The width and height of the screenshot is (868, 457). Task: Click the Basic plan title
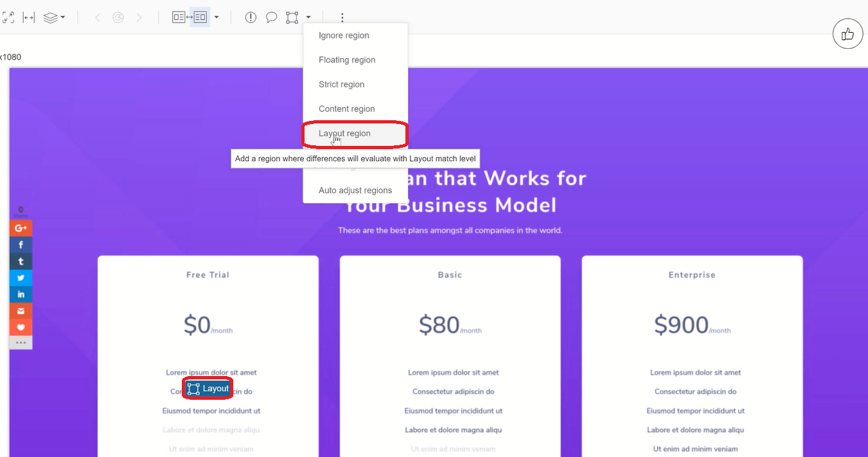point(450,275)
